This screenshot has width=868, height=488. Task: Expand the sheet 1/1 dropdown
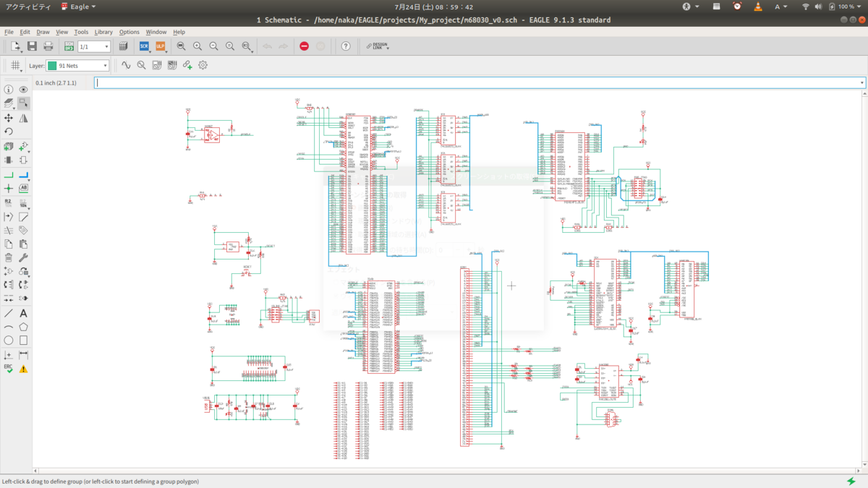pos(94,46)
